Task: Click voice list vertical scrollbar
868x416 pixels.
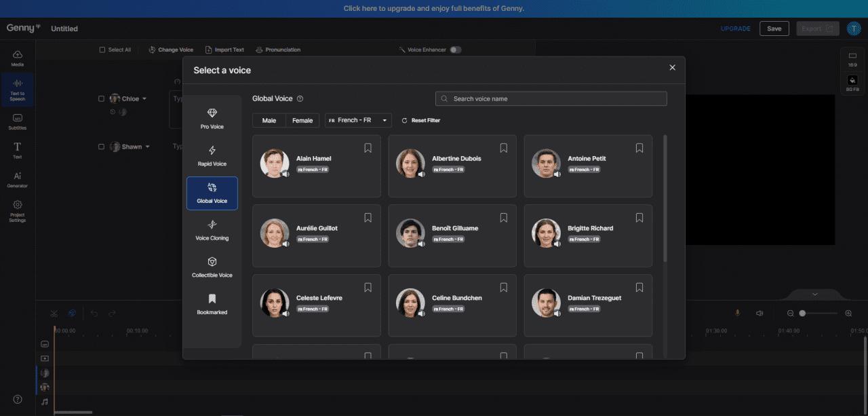Action: point(665,197)
